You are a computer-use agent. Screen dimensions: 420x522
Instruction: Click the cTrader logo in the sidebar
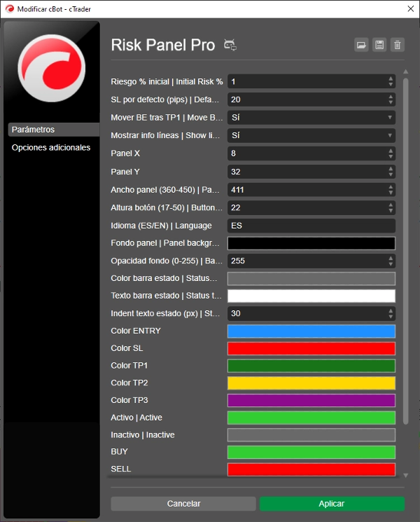(52, 68)
